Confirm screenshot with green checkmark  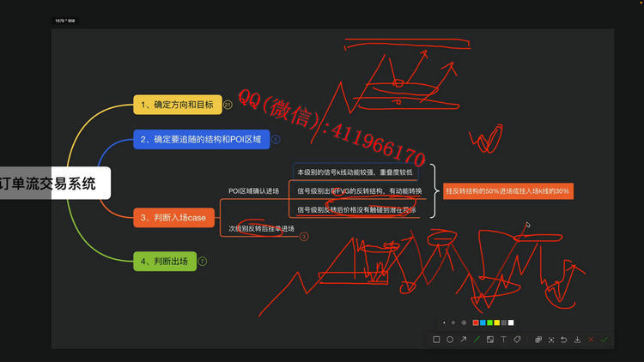tap(605, 340)
